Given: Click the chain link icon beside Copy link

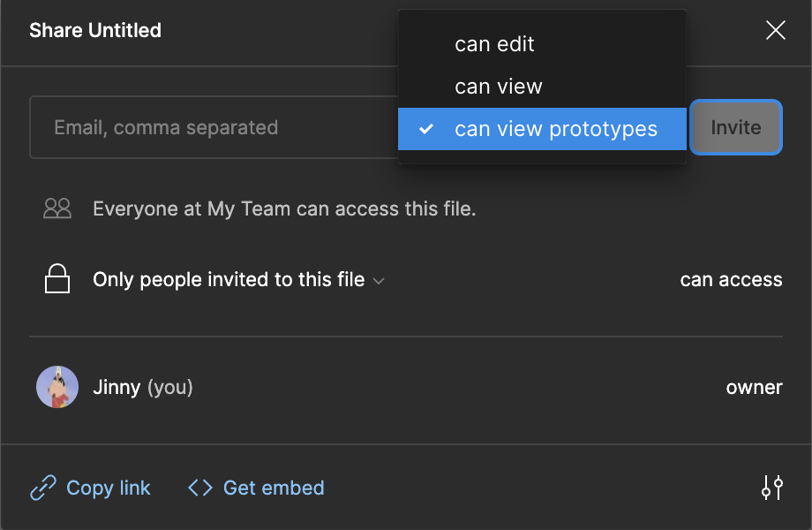Looking at the screenshot, I should [43, 488].
